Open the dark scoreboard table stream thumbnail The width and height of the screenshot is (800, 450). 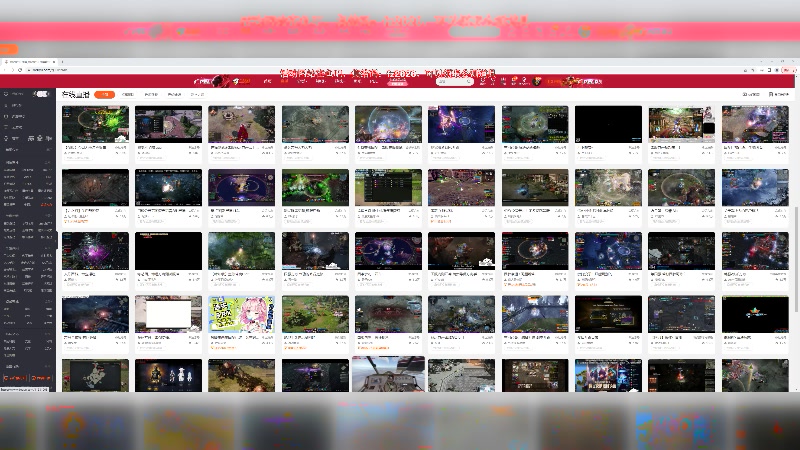pos(388,187)
